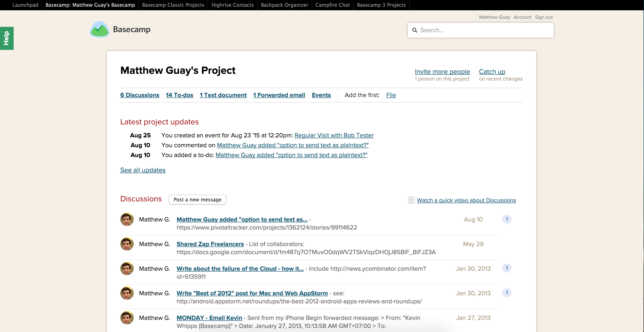Open Shared Zap Freelancers discussion
This screenshot has height=332, width=644.
pyautogui.click(x=210, y=244)
